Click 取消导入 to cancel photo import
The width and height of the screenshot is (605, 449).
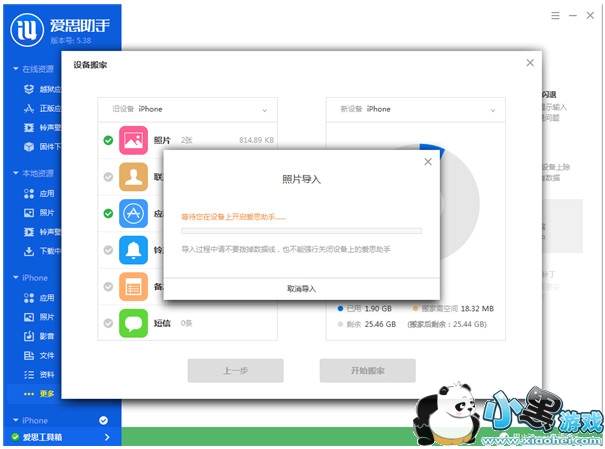coord(301,289)
